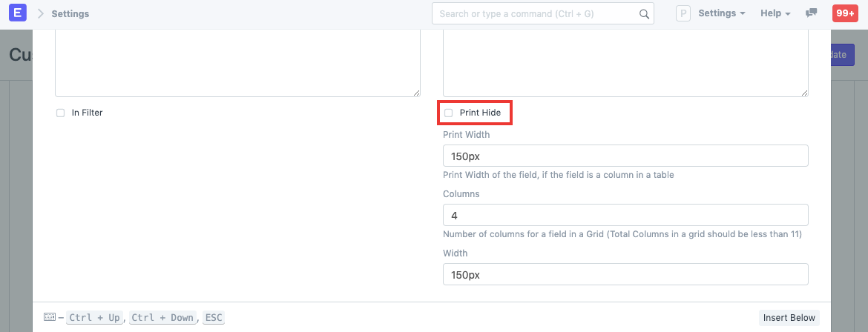Viewport: 868px width, 332px height.
Task: Go to the Settings breadcrumb link
Action: (x=70, y=13)
